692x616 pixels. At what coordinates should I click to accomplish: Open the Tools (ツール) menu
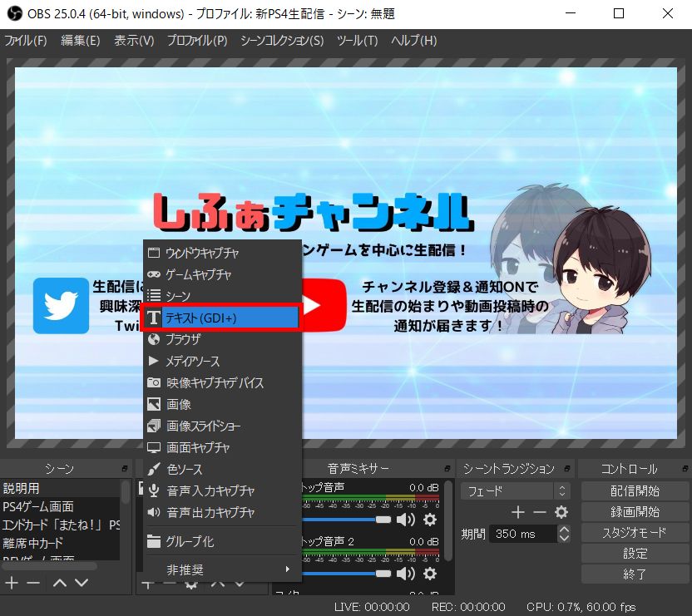coord(358,41)
